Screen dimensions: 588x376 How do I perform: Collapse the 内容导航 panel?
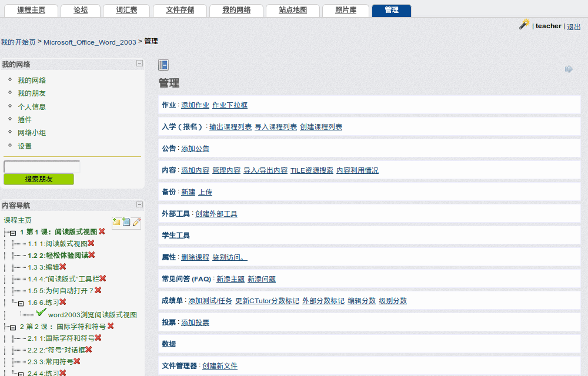tap(139, 204)
